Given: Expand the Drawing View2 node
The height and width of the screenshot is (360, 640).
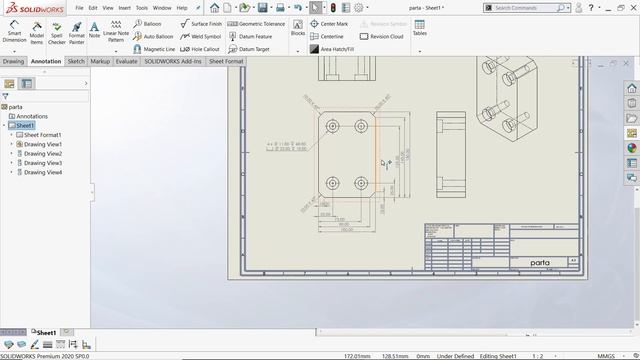Looking at the screenshot, I should [x=11, y=153].
